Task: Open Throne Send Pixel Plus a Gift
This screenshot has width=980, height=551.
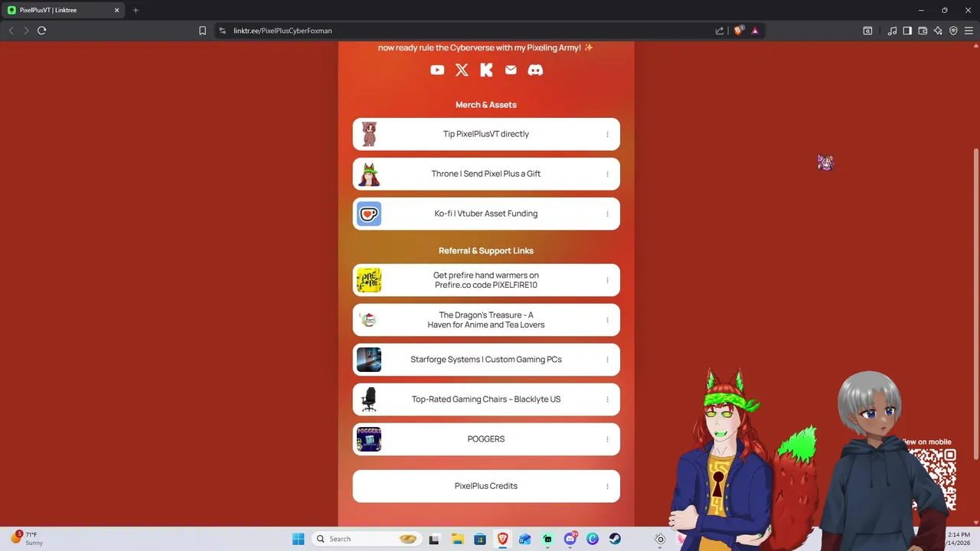Action: click(x=486, y=174)
